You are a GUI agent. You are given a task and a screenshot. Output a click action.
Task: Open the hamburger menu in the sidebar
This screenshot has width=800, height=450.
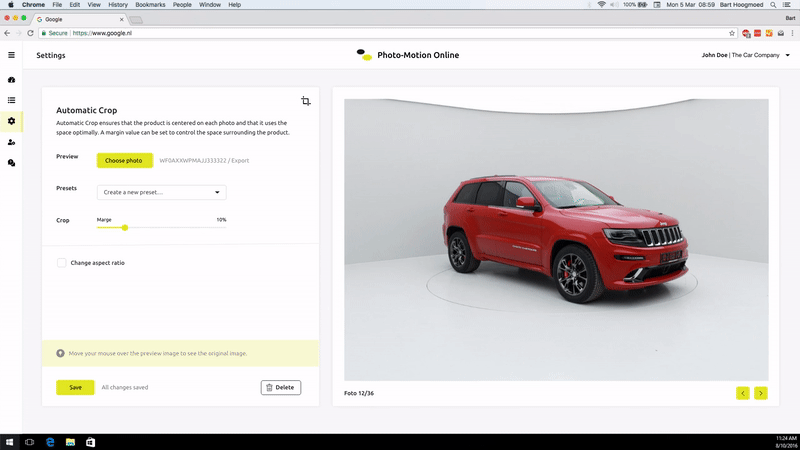pyautogui.click(x=11, y=55)
